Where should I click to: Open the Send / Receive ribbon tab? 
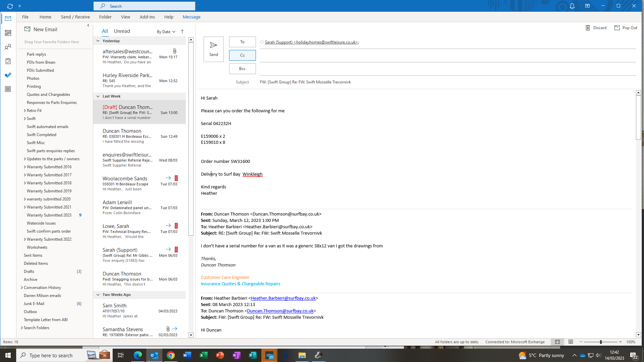coord(75,17)
